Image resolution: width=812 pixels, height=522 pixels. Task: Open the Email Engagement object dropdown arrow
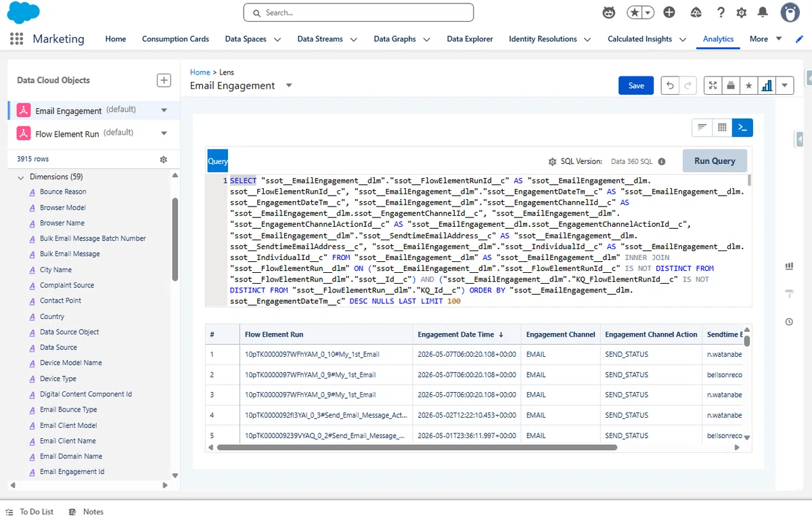(164, 110)
